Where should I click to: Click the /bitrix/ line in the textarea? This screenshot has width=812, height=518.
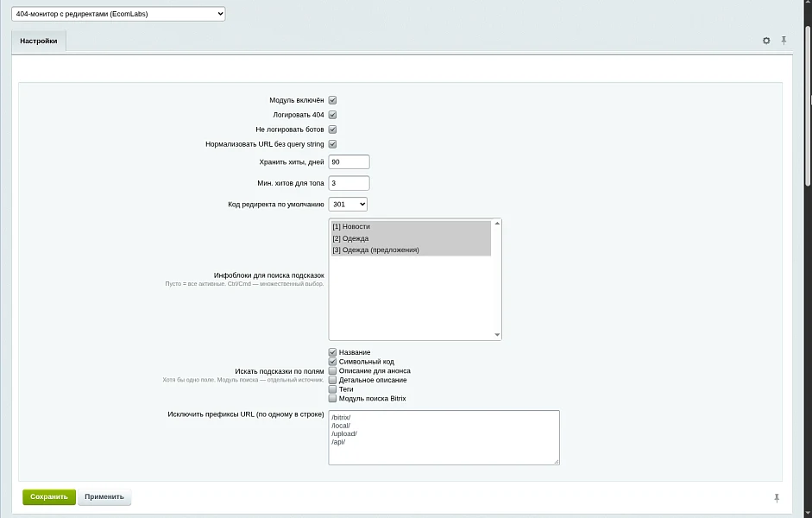pyautogui.click(x=341, y=418)
